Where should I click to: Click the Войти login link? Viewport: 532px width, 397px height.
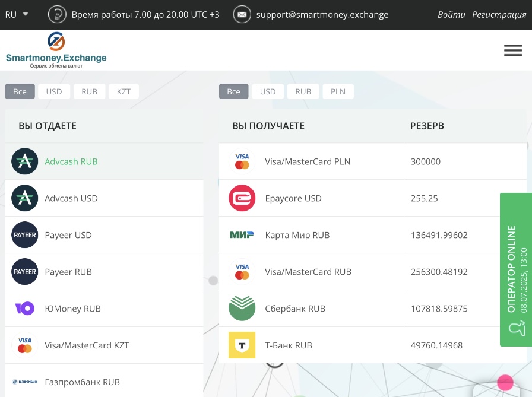tap(451, 14)
